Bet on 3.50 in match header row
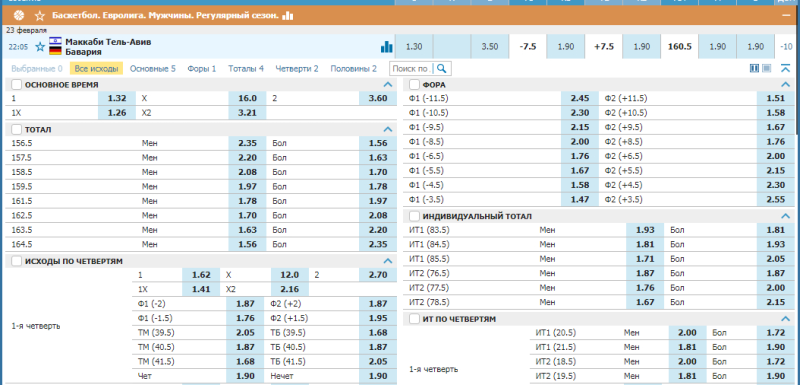This screenshot has height=385, width=800. [x=490, y=47]
